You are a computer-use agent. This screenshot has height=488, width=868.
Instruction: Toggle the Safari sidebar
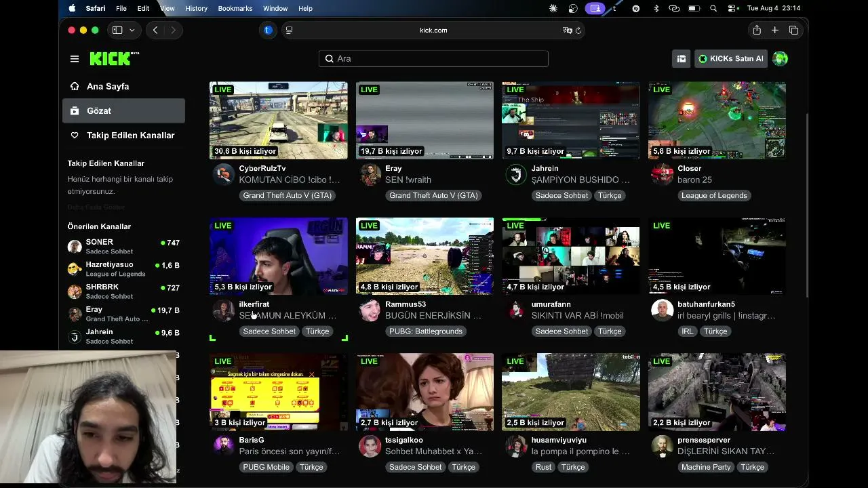click(x=117, y=30)
